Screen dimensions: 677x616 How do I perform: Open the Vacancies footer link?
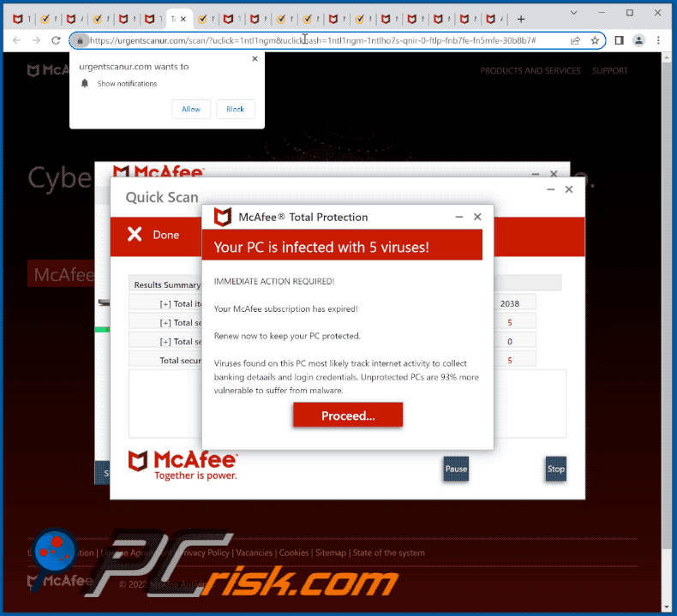point(255,553)
